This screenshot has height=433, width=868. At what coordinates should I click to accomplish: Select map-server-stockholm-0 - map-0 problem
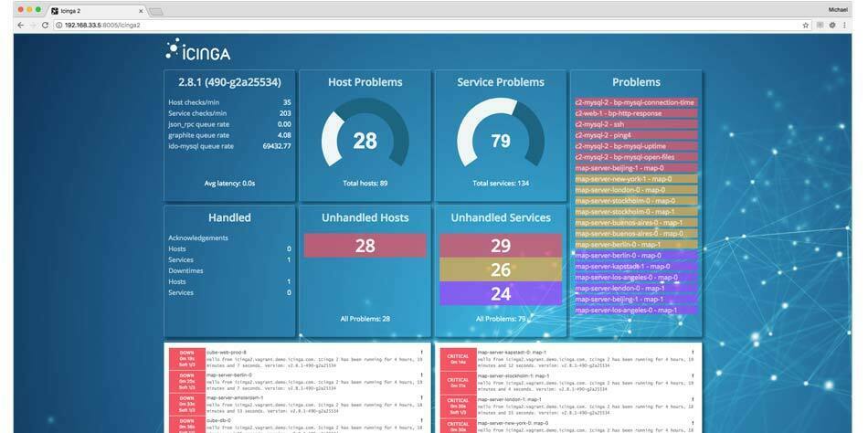(x=636, y=201)
